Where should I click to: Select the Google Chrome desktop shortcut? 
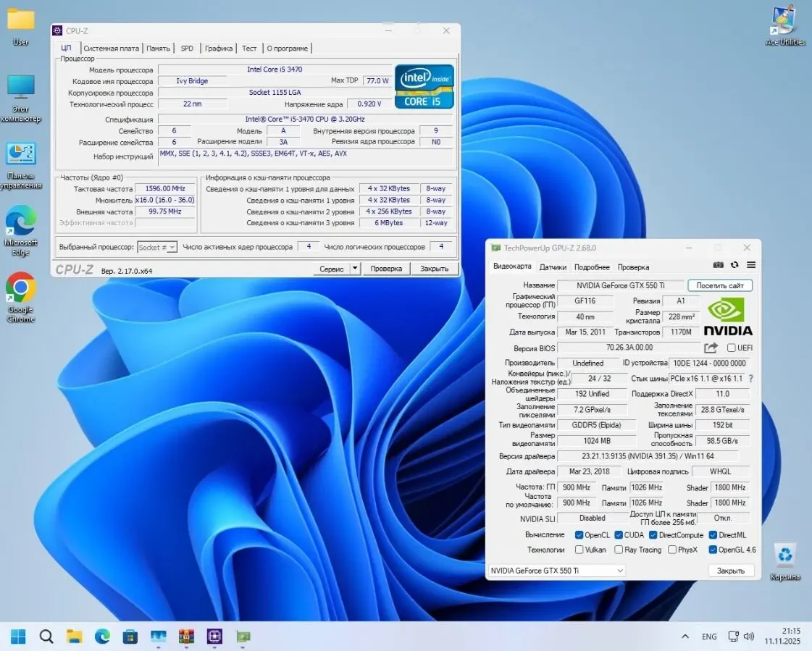point(21,298)
